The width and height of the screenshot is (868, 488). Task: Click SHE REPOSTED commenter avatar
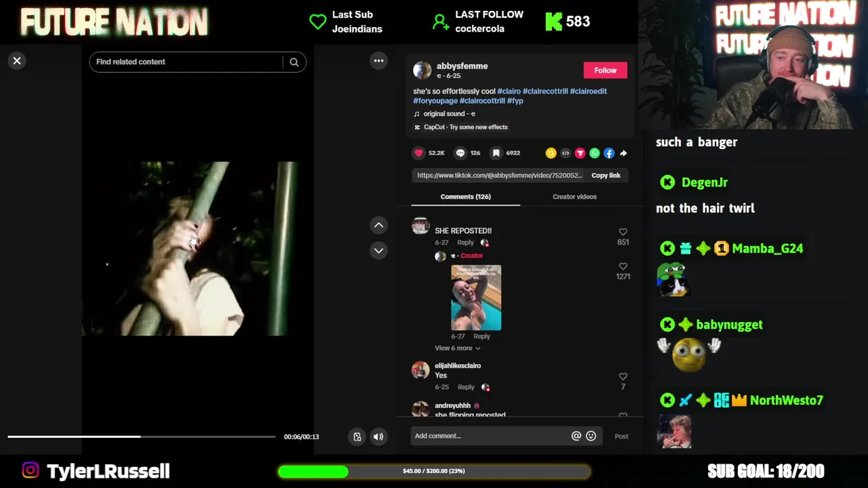(x=420, y=226)
